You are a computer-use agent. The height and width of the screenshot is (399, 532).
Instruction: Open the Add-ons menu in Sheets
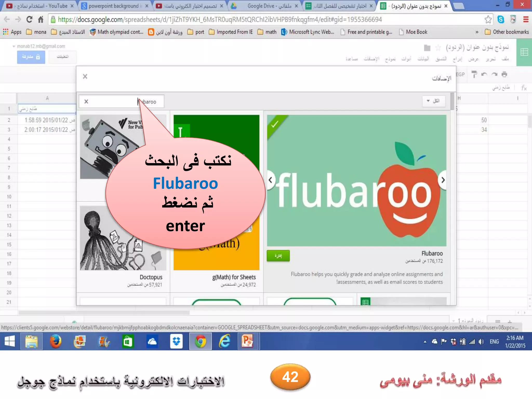[x=371, y=59]
